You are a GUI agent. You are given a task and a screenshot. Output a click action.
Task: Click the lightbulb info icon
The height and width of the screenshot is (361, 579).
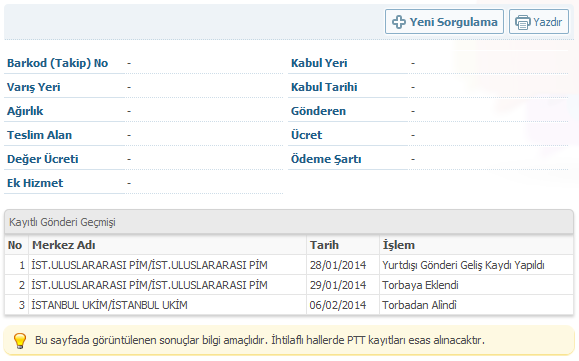[20, 340]
